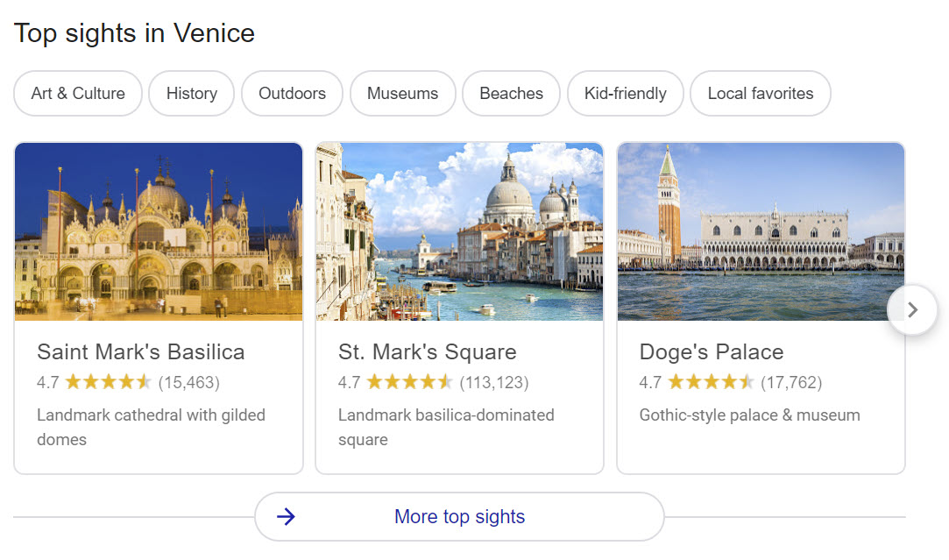
Task: Expand More top sights
Action: click(459, 517)
